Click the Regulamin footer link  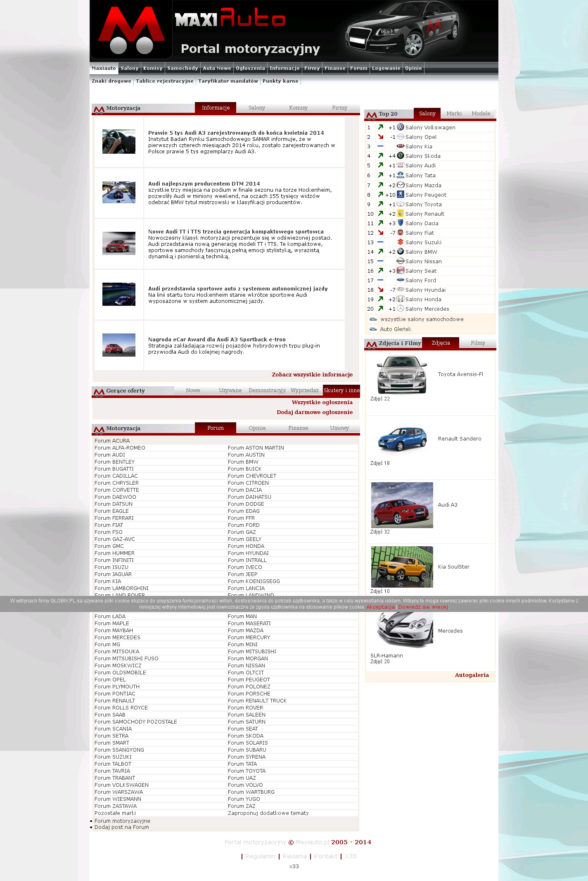(x=260, y=856)
